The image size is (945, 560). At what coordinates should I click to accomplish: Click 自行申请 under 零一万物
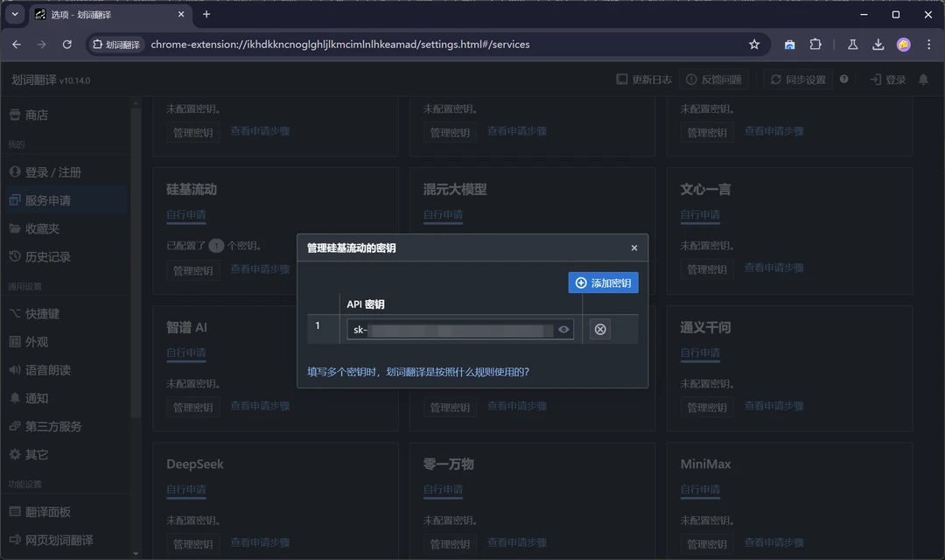click(443, 489)
